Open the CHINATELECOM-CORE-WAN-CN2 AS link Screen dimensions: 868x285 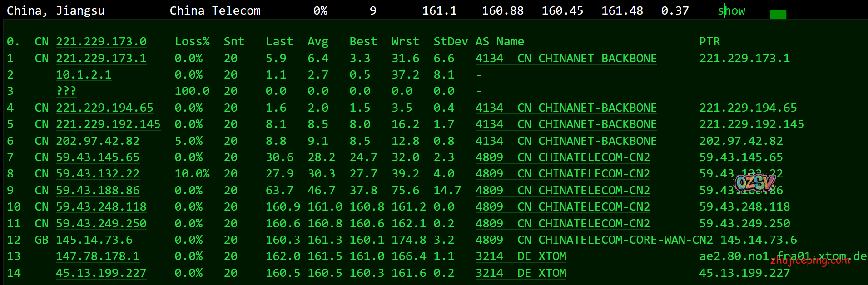[594, 240]
